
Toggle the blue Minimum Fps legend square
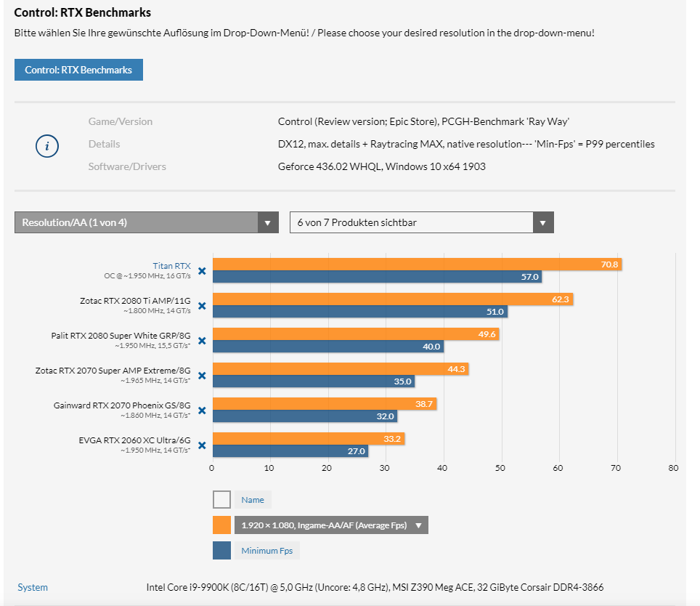(222, 551)
